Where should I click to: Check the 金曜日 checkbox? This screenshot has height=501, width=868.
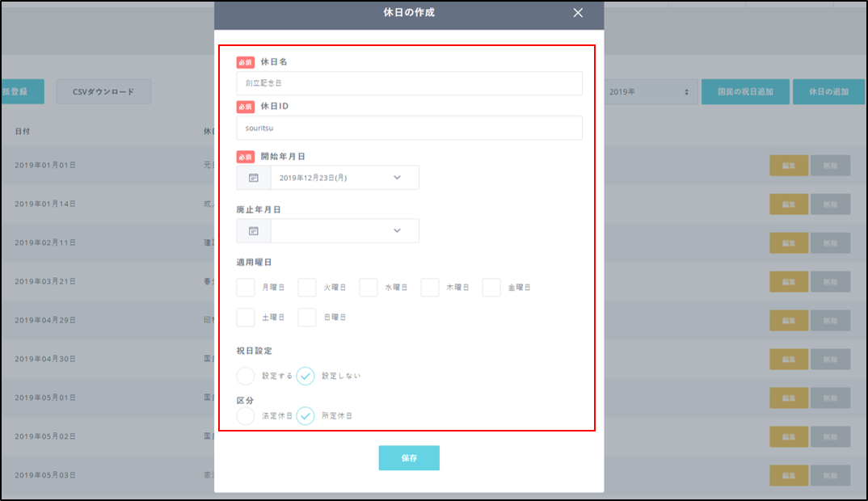click(x=491, y=287)
